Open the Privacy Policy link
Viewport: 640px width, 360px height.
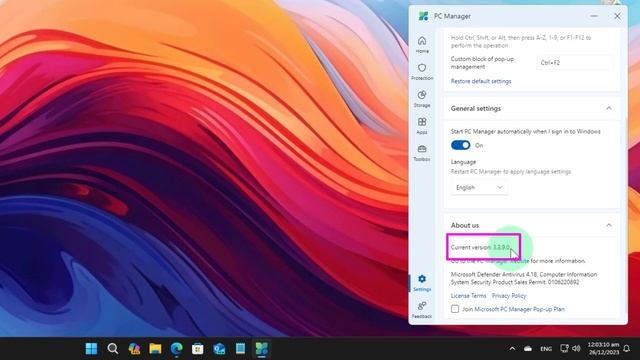coord(509,296)
